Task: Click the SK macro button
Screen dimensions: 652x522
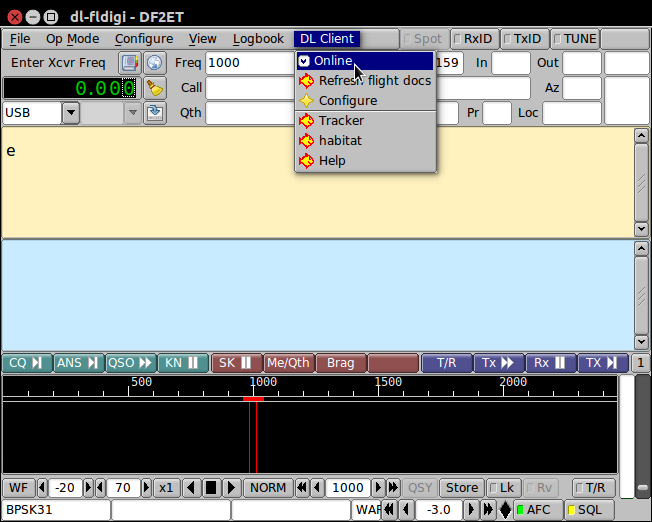Action: (237, 363)
